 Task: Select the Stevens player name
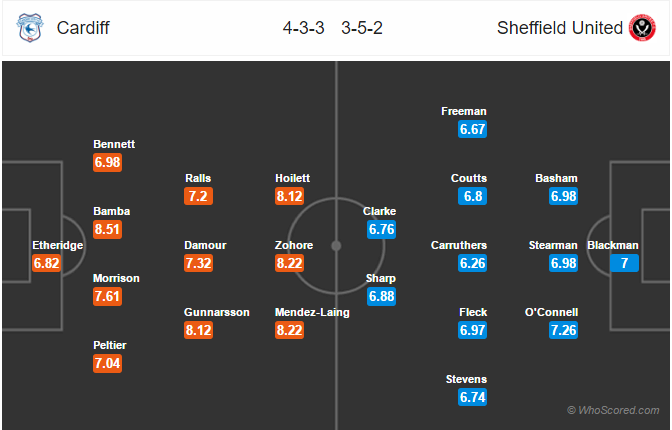[466, 379]
